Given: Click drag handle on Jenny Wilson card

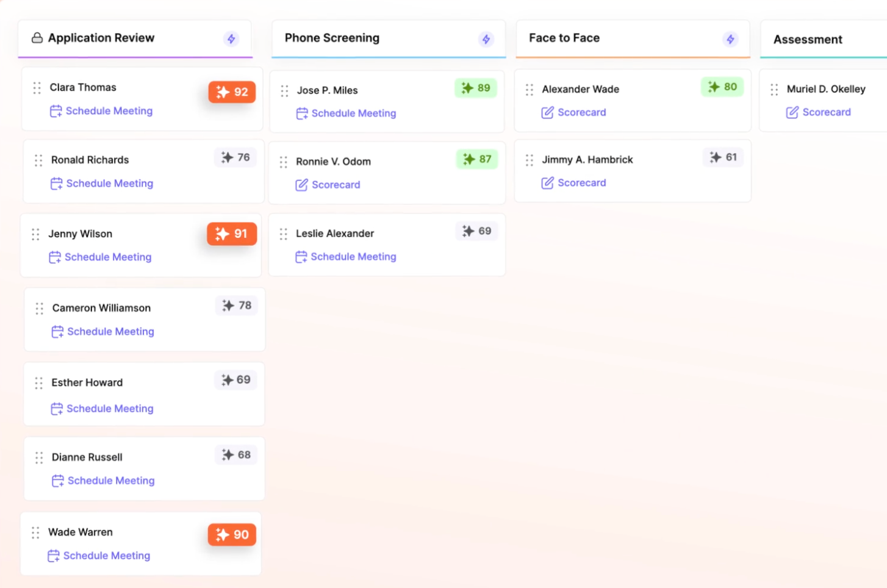Looking at the screenshot, I should click(x=35, y=234).
